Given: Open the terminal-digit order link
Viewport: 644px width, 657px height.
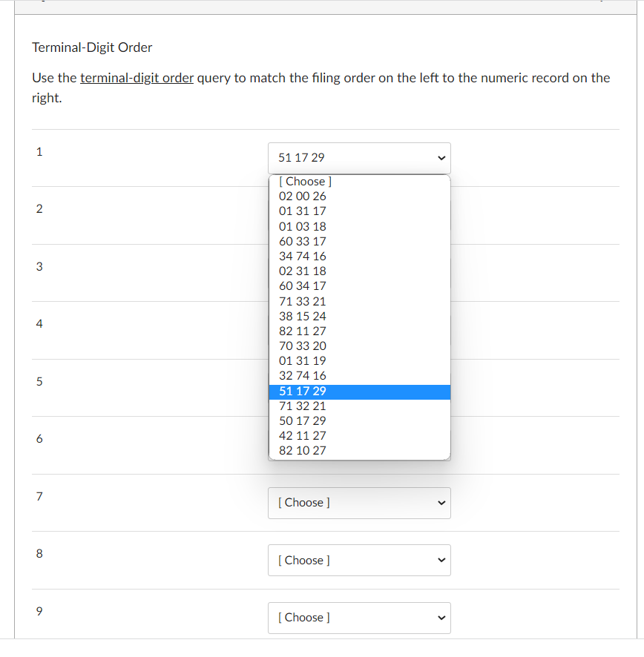Looking at the screenshot, I should [137, 78].
